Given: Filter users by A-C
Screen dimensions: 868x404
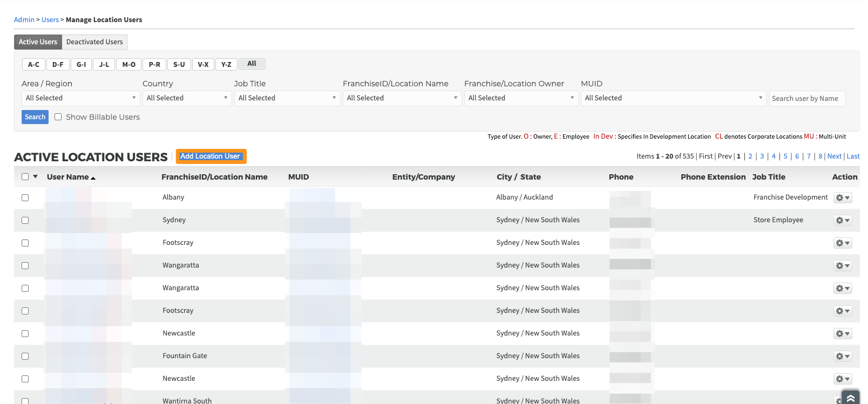Looking at the screenshot, I should [33, 65].
